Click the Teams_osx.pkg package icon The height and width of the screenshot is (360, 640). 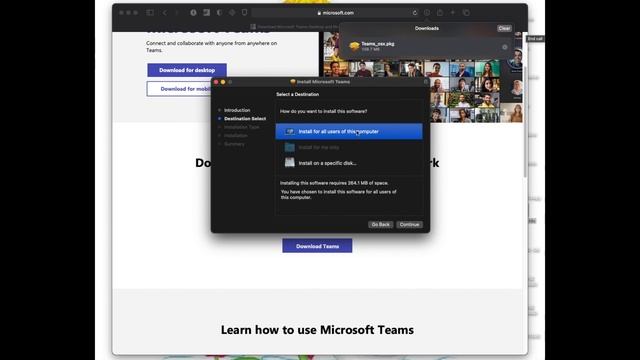(x=354, y=46)
